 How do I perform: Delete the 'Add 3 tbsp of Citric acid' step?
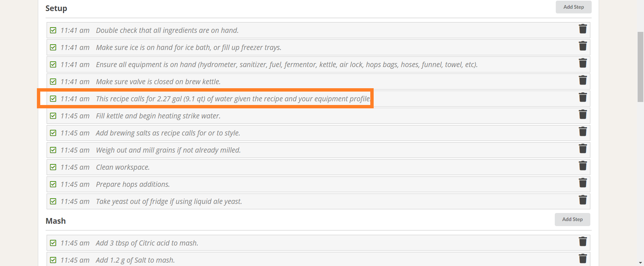pyautogui.click(x=583, y=242)
